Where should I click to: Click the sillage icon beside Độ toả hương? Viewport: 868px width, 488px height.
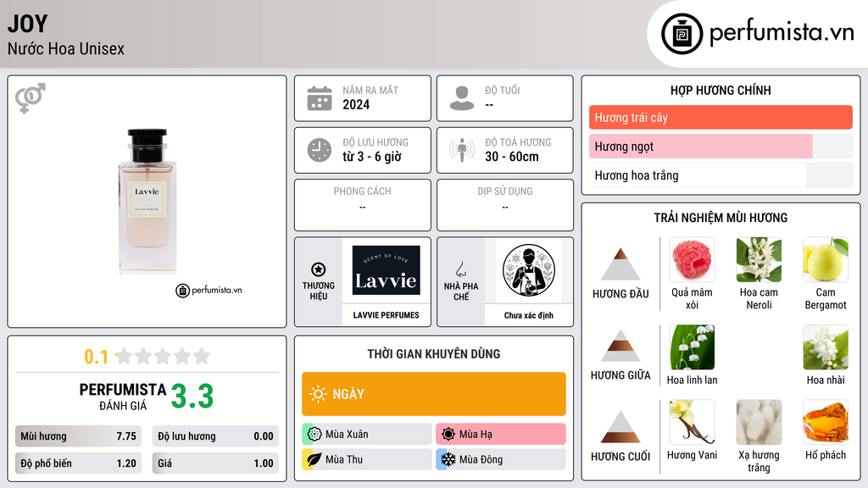tap(462, 150)
